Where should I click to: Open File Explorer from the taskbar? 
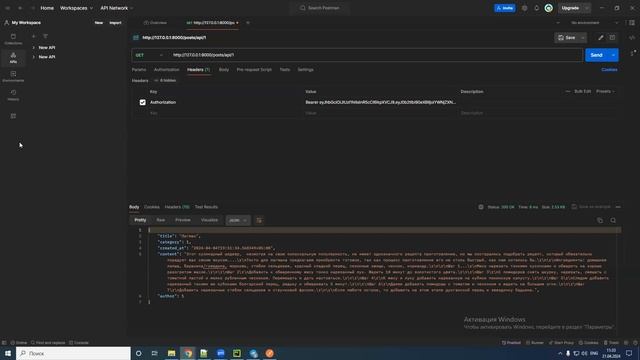(x=171, y=353)
